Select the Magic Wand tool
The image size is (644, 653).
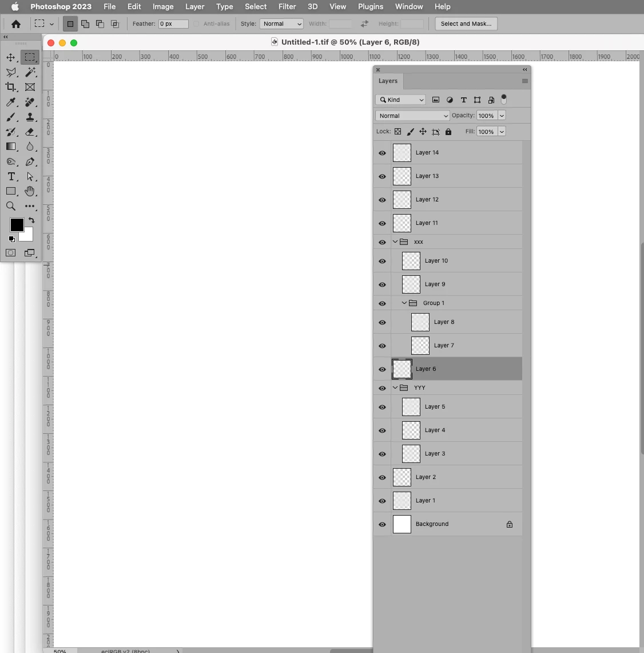coord(30,73)
